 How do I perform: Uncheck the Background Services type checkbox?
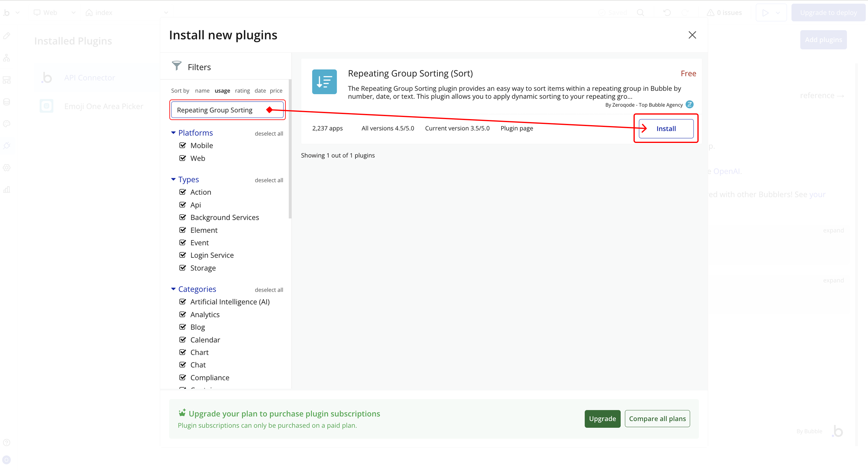[x=183, y=217]
